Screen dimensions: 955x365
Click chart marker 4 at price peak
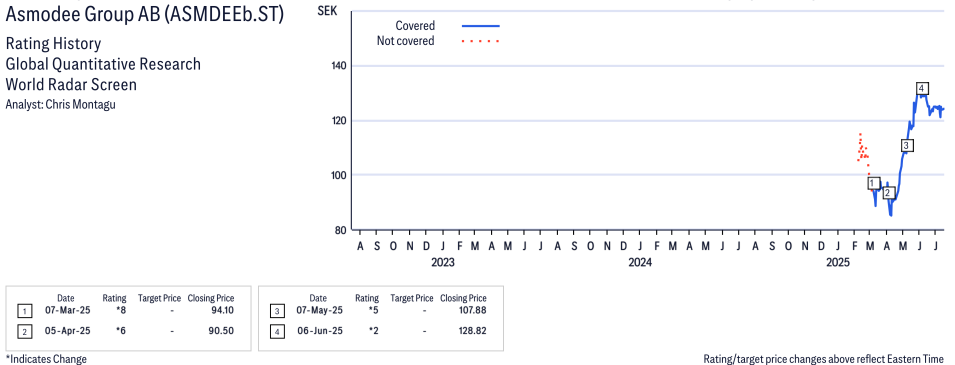click(x=922, y=88)
